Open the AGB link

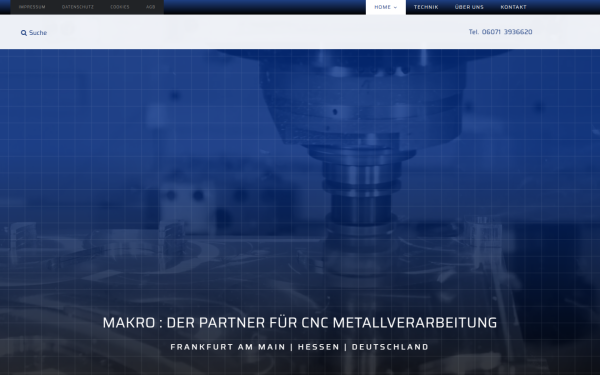[x=150, y=7]
